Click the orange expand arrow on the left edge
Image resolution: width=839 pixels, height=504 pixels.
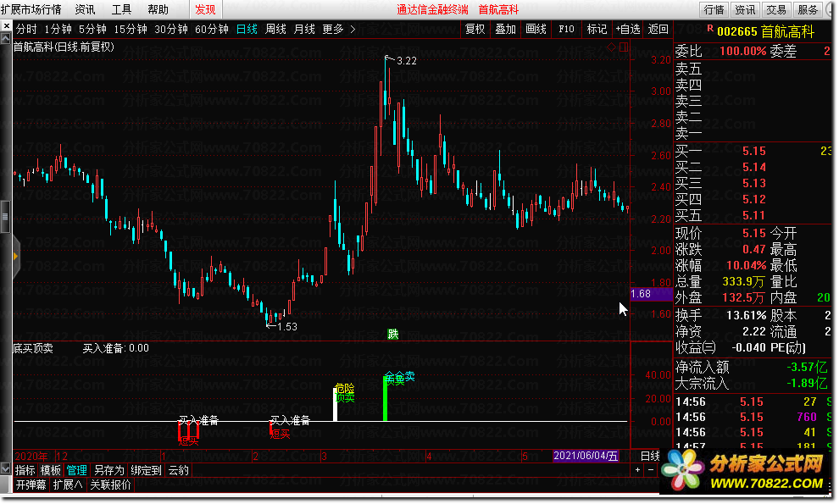coord(15,257)
